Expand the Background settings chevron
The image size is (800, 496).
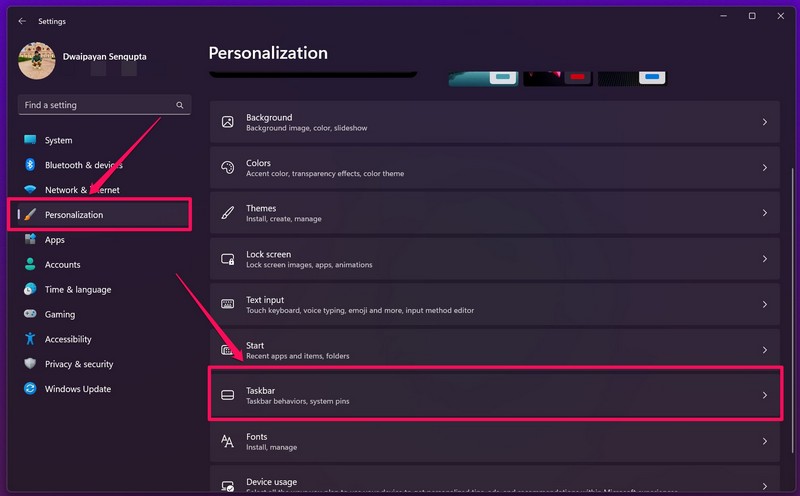pyautogui.click(x=765, y=122)
